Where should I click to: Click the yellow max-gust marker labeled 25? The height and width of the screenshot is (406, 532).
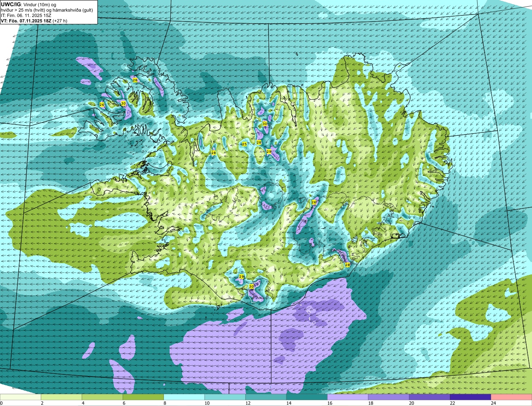tap(244, 144)
